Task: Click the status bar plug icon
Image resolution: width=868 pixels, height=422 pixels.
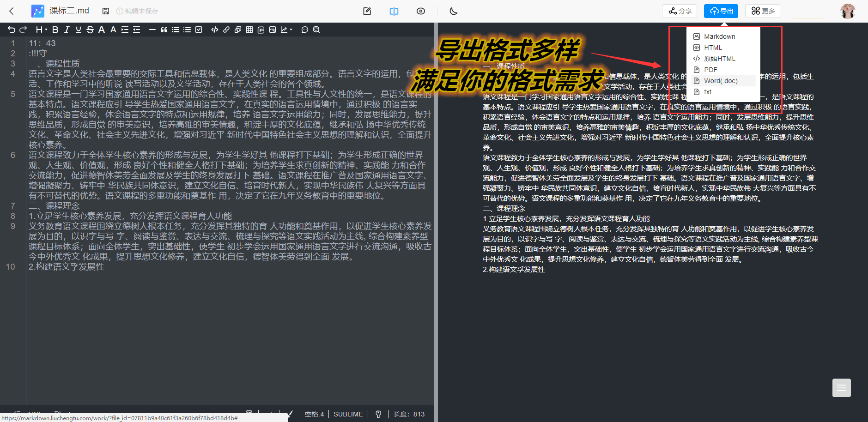Action: 378,414
